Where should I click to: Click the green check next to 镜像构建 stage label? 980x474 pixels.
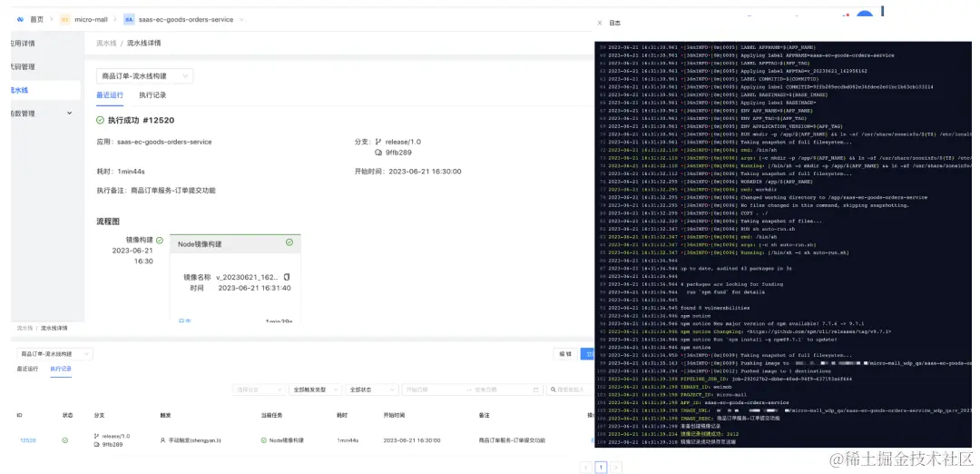click(x=160, y=240)
